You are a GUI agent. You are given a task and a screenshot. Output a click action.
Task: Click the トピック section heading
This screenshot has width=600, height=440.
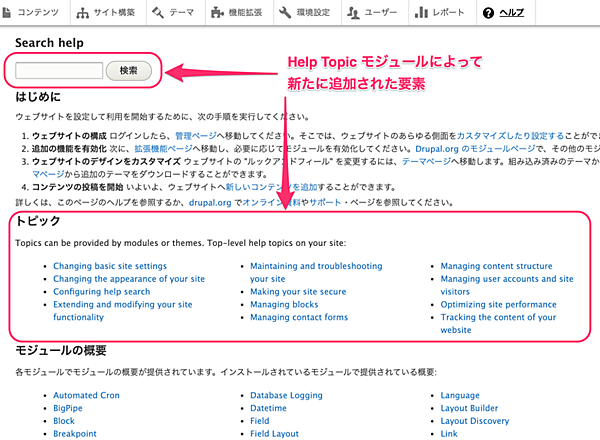tap(38, 221)
